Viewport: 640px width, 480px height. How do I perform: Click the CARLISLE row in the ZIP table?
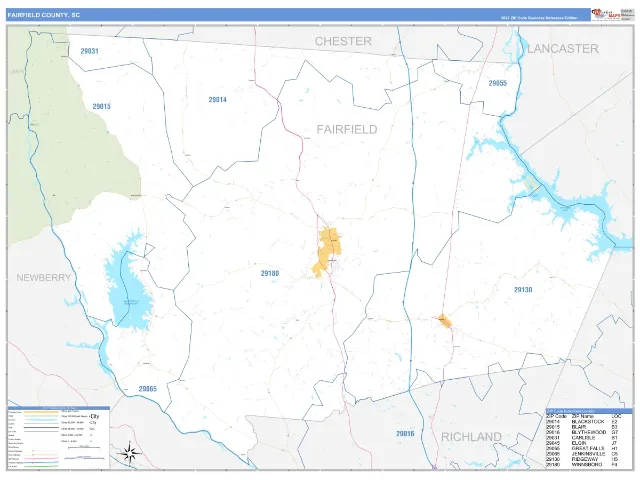click(582, 438)
